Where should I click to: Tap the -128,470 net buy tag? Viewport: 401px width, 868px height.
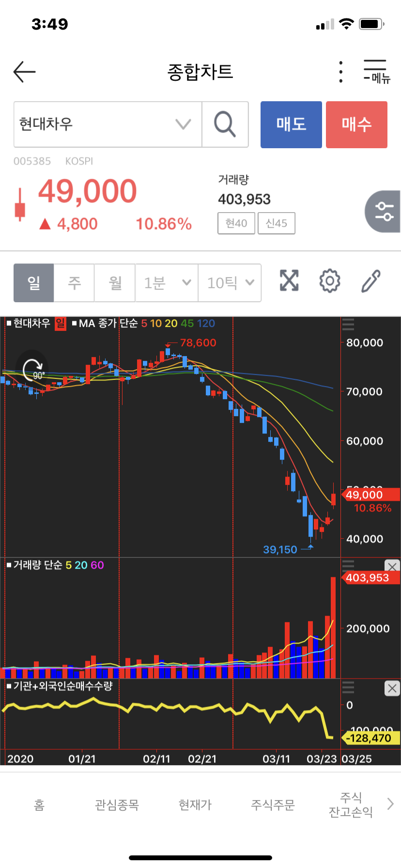click(x=371, y=738)
